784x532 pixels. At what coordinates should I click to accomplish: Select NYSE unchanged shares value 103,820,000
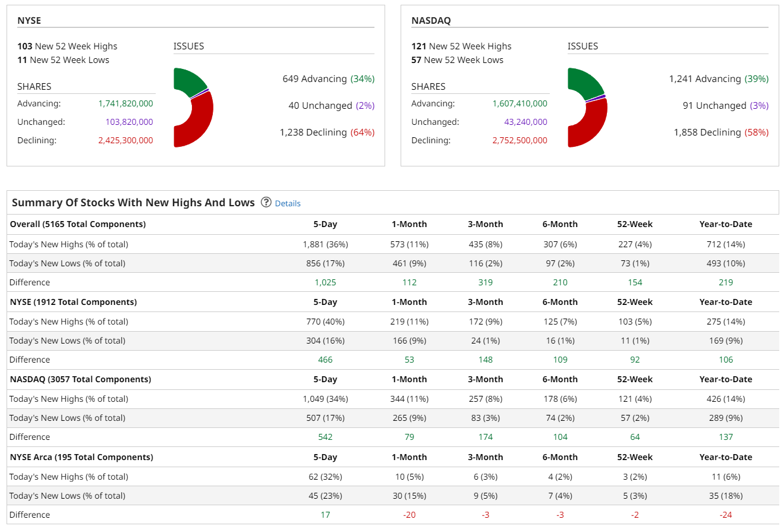pyautogui.click(x=128, y=122)
